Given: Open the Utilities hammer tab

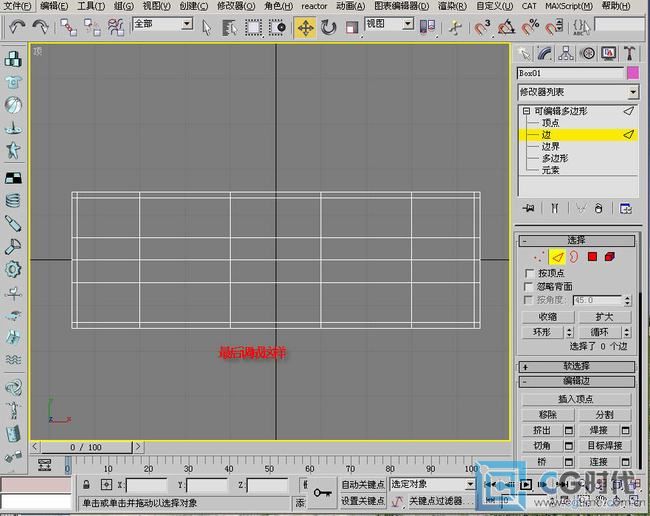Looking at the screenshot, I should pos(630,54).
